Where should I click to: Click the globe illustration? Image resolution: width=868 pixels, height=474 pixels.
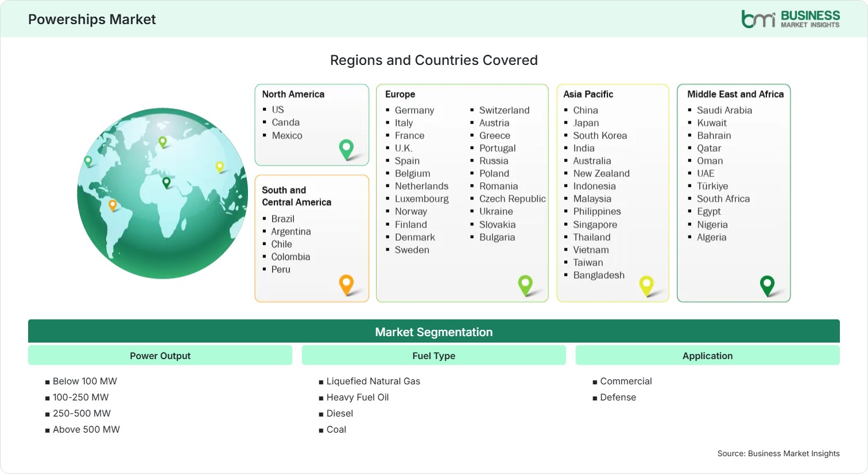coord(162,194)
